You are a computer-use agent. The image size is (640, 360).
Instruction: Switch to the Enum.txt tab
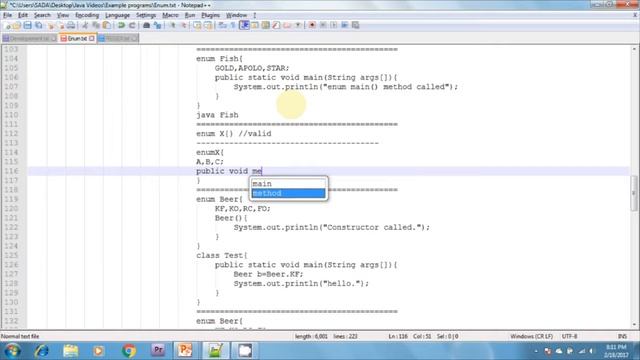77,38
